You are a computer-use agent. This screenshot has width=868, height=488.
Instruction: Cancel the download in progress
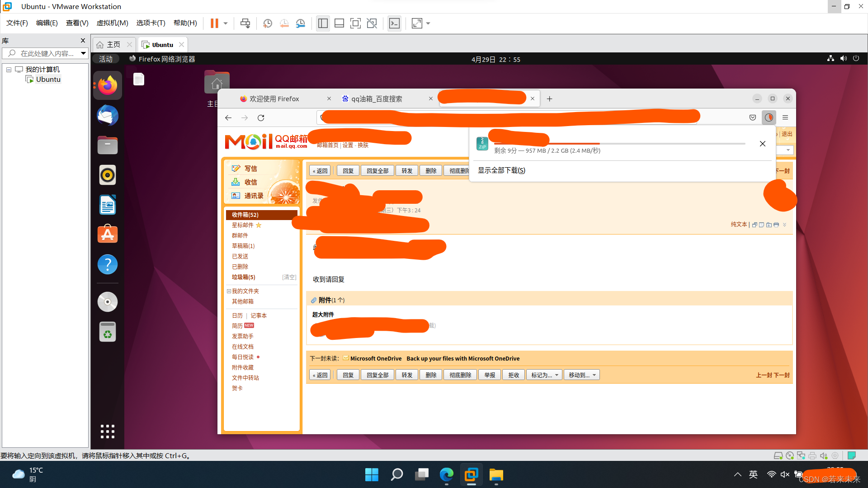pyautogui.click(x=762, y=144)
